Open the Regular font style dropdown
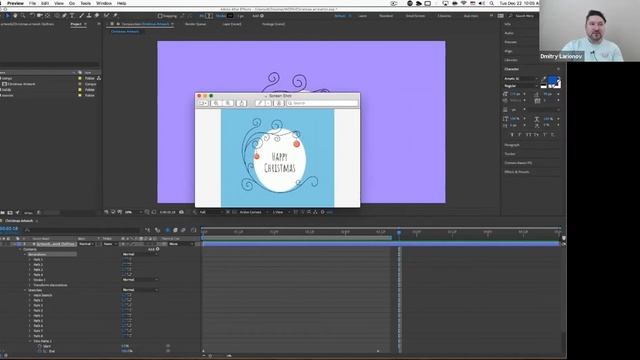Viewport: 640px width, 360px height. pos(521,86)
